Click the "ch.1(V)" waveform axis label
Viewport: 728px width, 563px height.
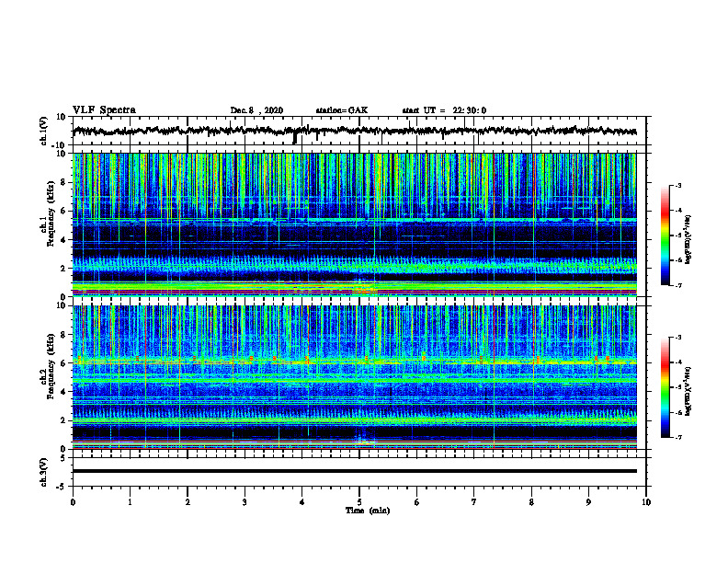(x=44, y=131)
